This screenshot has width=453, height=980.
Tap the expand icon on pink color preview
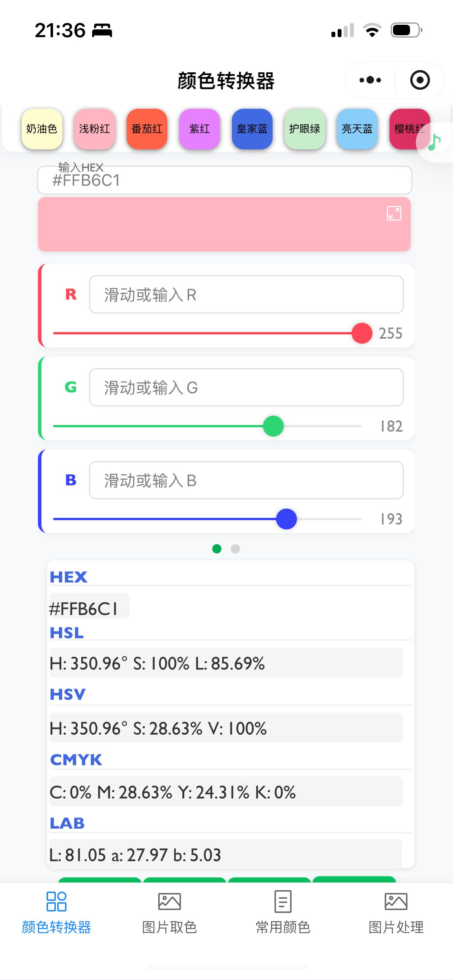(394, 213)
